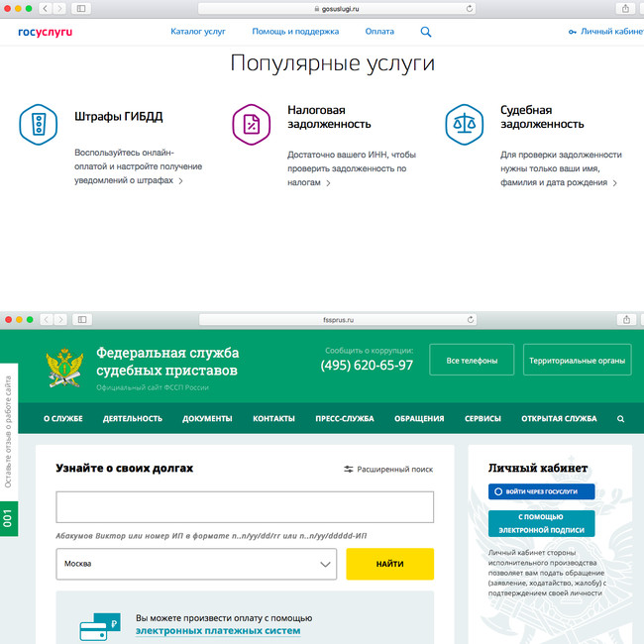This screenshot has width=644, height=644.
Task: Click the Gosuslugi logo
Action: (46, 32)
